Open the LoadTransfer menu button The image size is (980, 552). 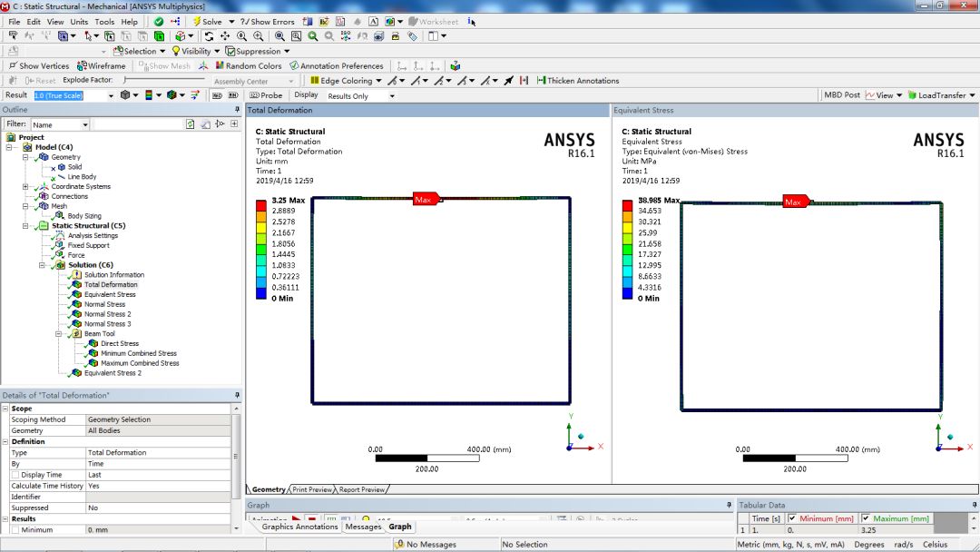[x=941, y=95]
